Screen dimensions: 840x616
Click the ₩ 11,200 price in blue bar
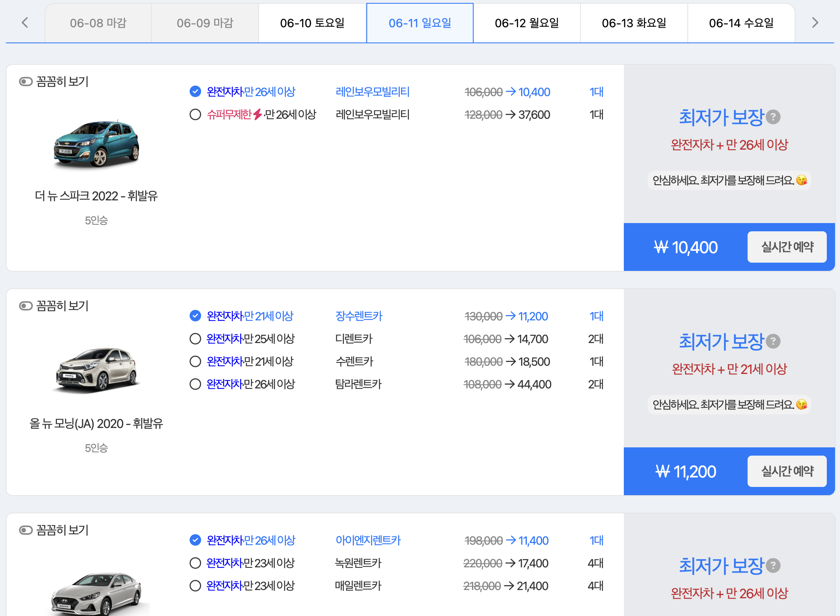point(686,472)
